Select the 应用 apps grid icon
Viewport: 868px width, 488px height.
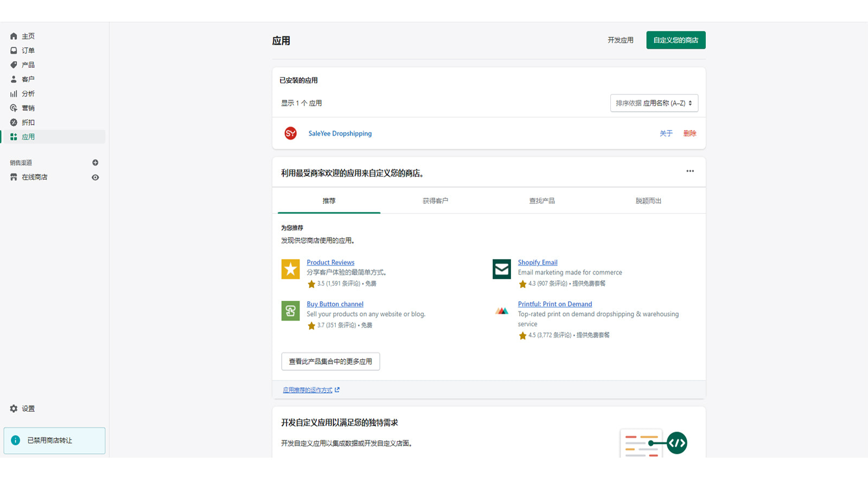click(x=14, y=137)
